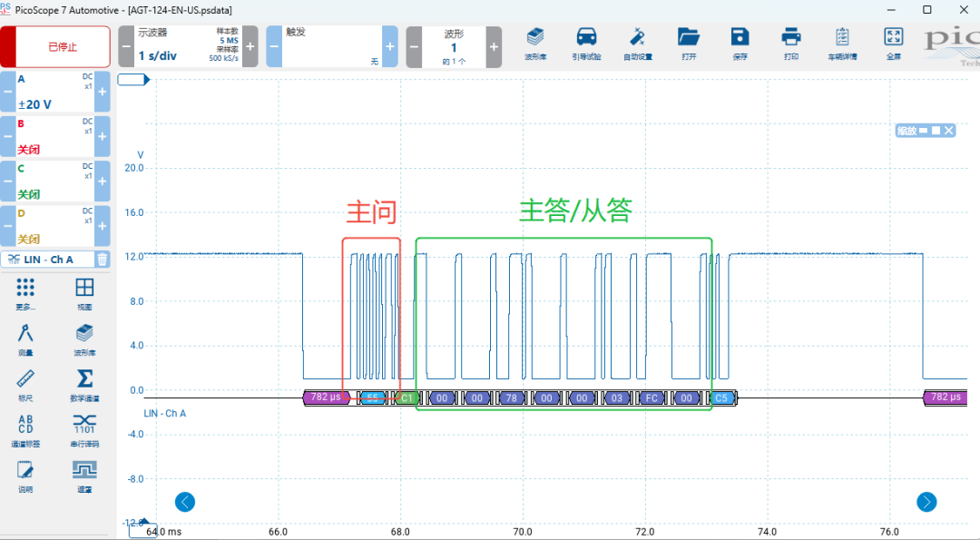Go to next waveform blue arrow
This screenshot has height=540, width=980.
coord(926,502)
